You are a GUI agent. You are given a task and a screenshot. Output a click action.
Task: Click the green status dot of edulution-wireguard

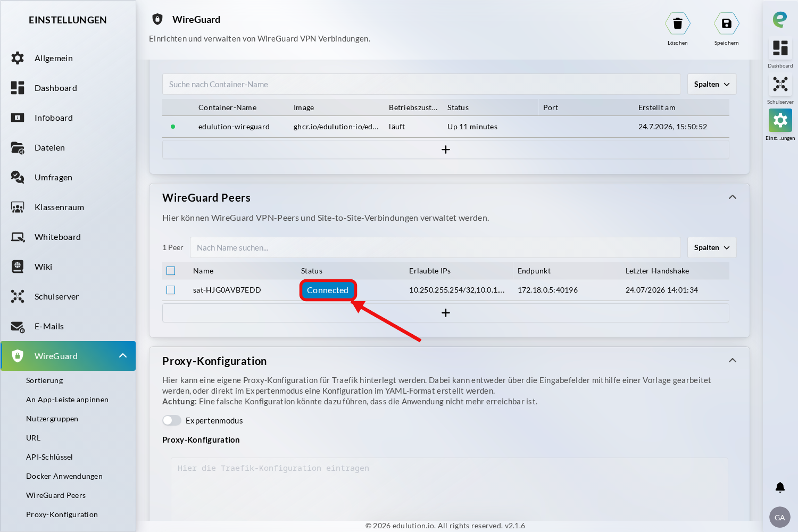pyautogui.click(x=173, y=127)
